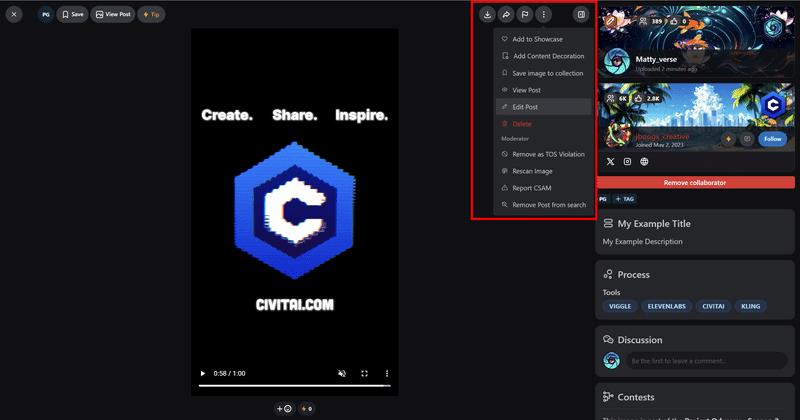This screenshot has height=420, width=800.
Task: Click the CIVITAI tool tag
Action: pyautogui.click(x=713, y=306)
